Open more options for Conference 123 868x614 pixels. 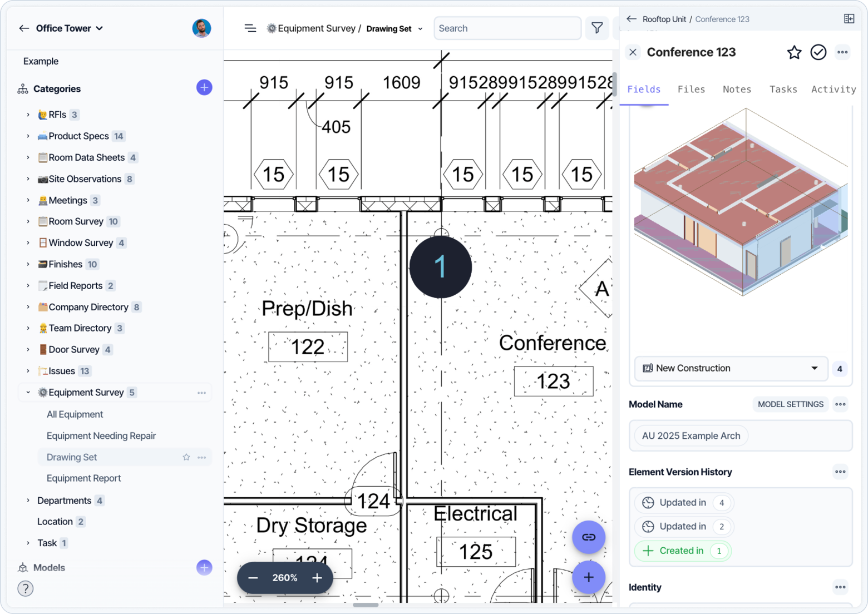tap(842, 52)
